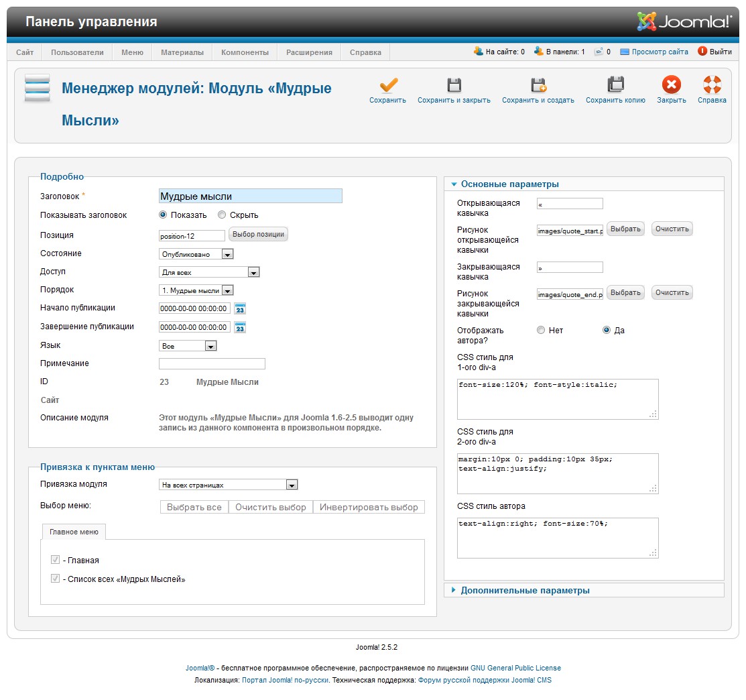
Task: Open the Расширения menu
Action: pos(309,52)
